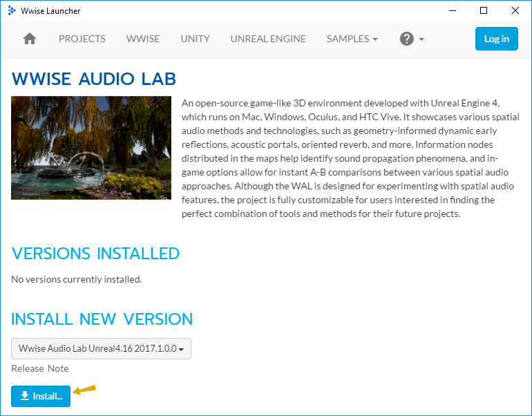
Task: Click the WWISE AUDIO LAB heading
Action: 93,79
